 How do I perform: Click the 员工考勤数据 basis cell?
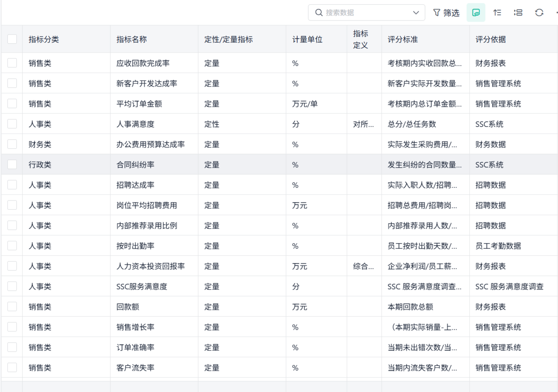tap(514, 246)
